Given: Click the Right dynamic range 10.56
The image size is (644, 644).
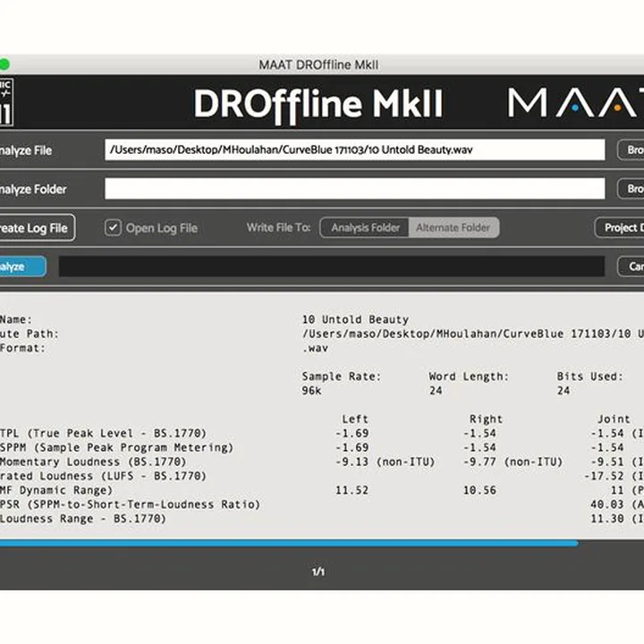Looking at the screenshot, I should point(479,490).
